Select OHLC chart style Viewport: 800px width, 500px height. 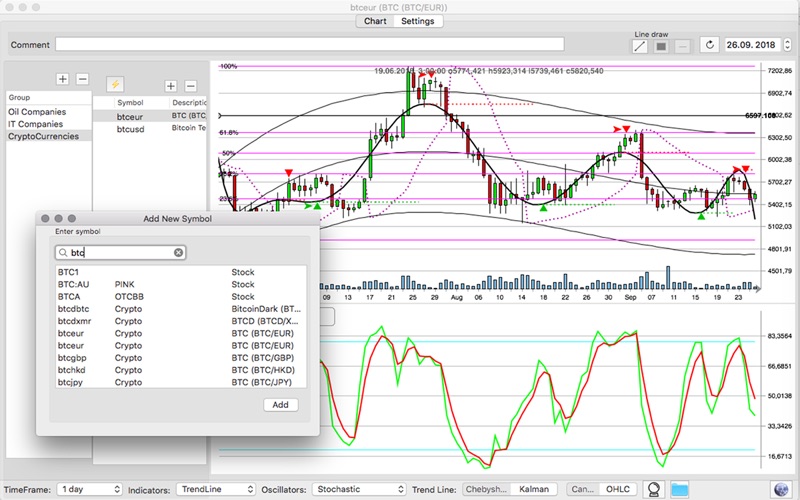(618, 489)
